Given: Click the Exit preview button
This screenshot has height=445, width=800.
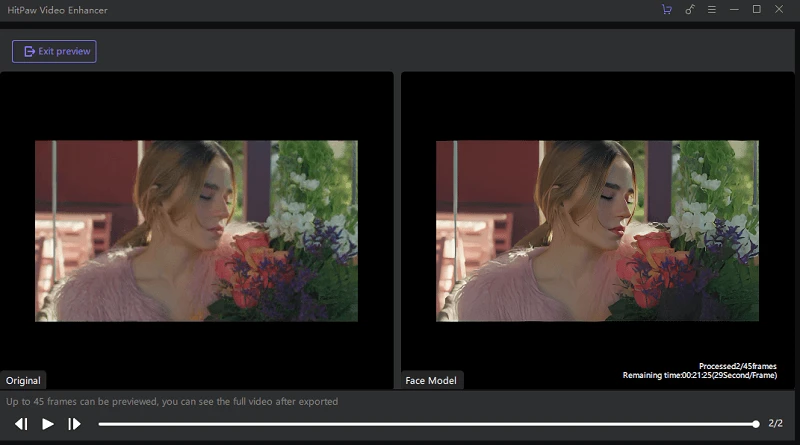Looking at the screenshot, I should point(54,52).
